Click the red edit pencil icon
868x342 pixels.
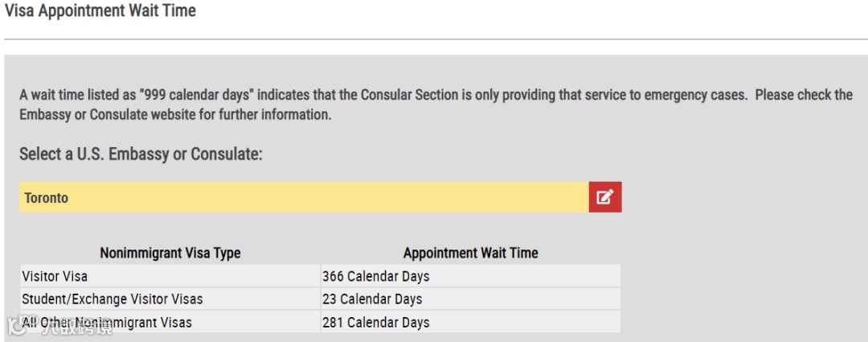point(604,197)
